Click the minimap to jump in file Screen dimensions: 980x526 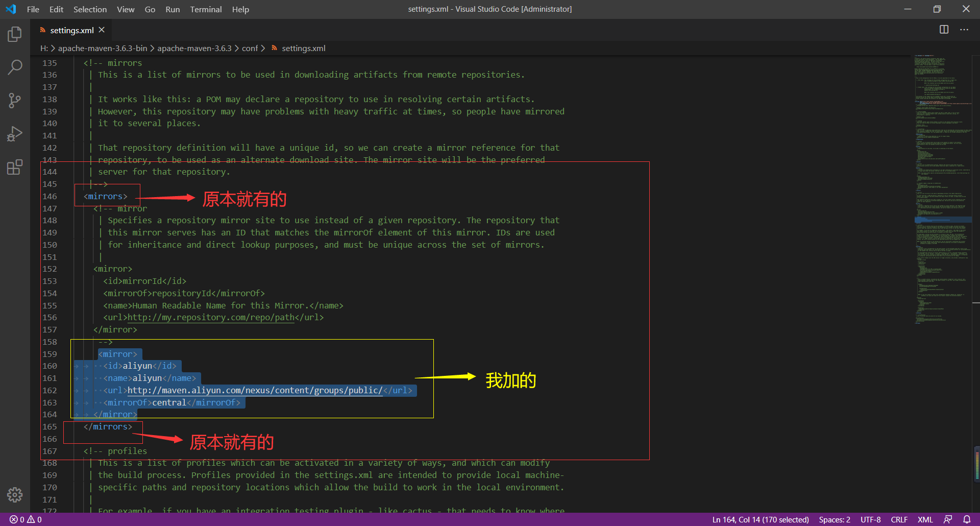tap(943, 204)
